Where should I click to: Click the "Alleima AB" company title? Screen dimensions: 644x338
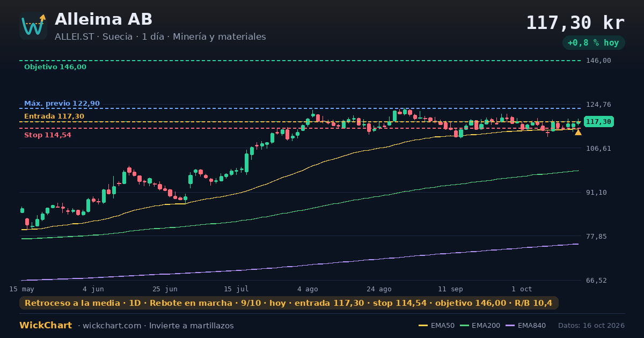[x=104, y=19]
